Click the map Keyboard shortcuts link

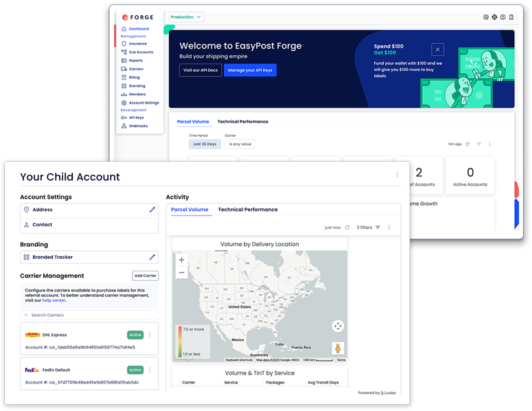[x=239, y=360]
